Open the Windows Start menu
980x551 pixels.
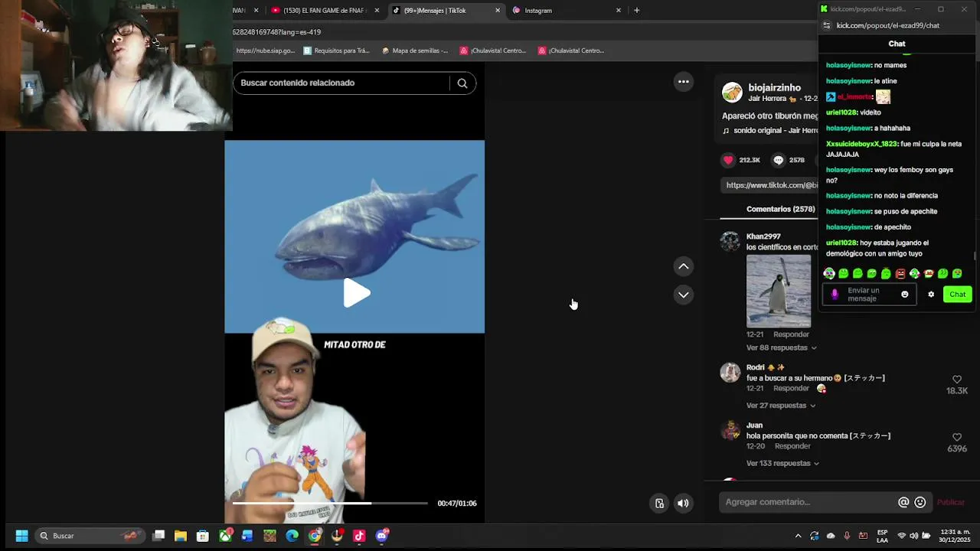(21, 536)
